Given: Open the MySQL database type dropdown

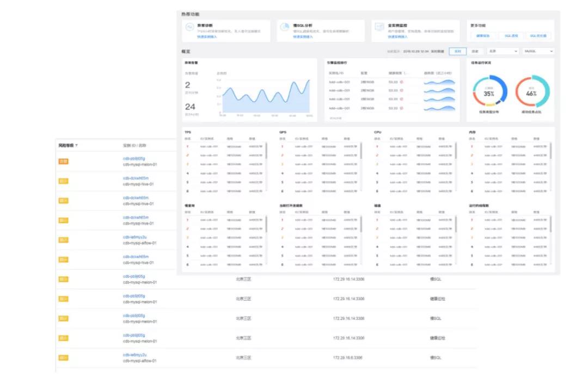Looking at the screenshot, I should tap(538, 51).
